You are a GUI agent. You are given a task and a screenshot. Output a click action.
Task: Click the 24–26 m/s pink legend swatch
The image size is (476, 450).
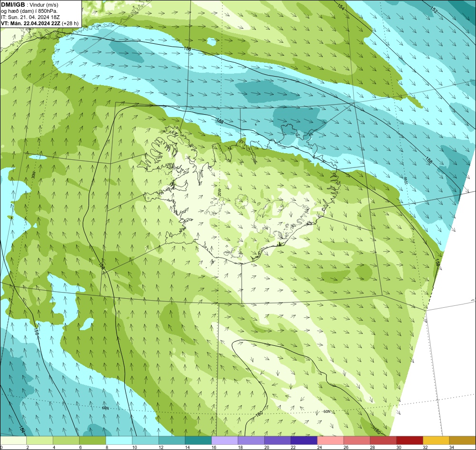pos(330,440)
